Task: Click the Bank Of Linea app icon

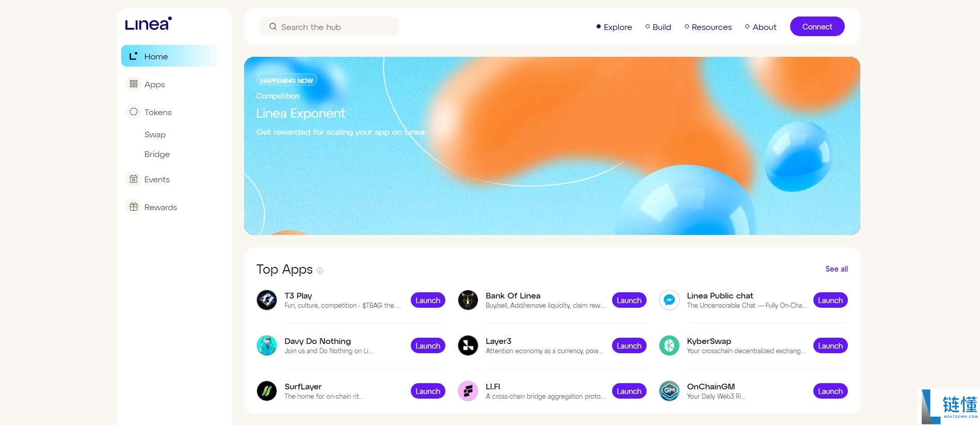Action: tap(468, 300)
